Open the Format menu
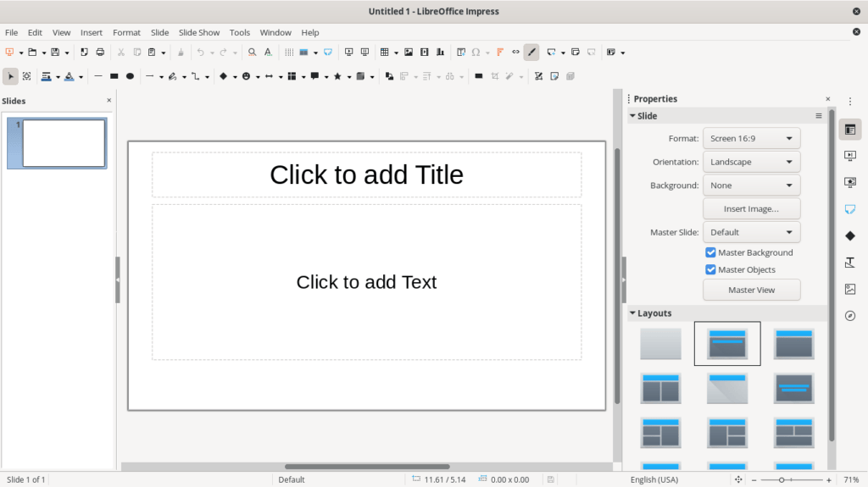 pos(126,32)
